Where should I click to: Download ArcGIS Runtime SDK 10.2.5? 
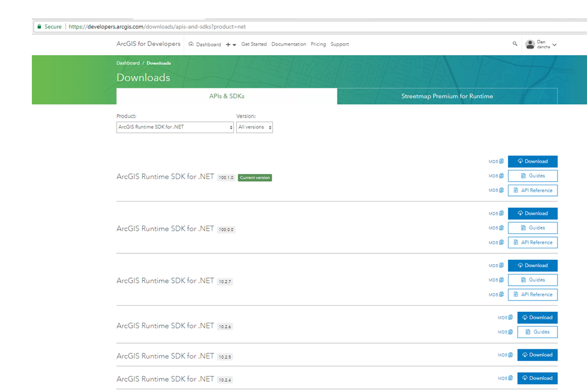[x=537, y=355]
